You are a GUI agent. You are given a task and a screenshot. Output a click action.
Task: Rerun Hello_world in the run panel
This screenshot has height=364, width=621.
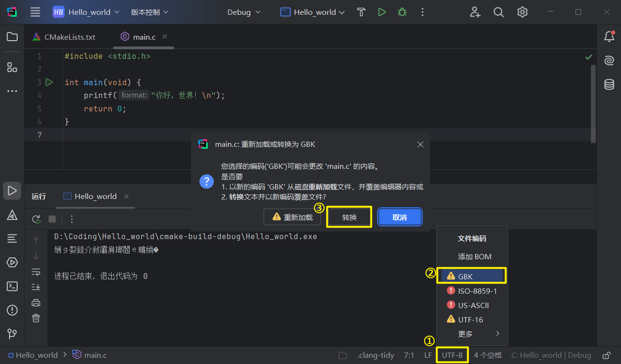tap(35, 219)
